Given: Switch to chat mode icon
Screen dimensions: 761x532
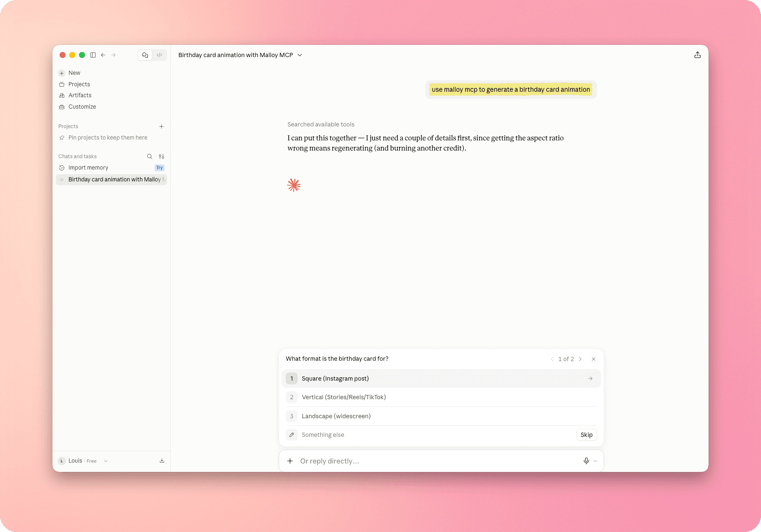Looking at the screenshot, I should [x=145, y=55].
